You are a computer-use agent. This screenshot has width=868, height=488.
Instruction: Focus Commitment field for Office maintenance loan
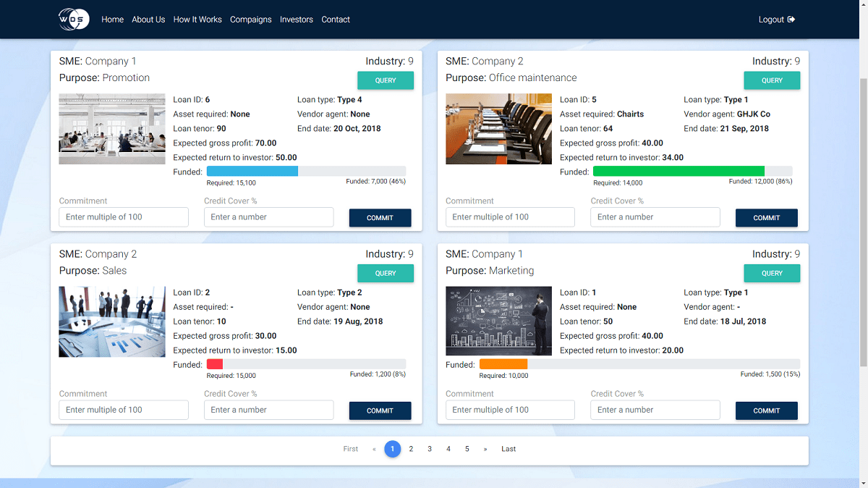[x=510, y=217]
